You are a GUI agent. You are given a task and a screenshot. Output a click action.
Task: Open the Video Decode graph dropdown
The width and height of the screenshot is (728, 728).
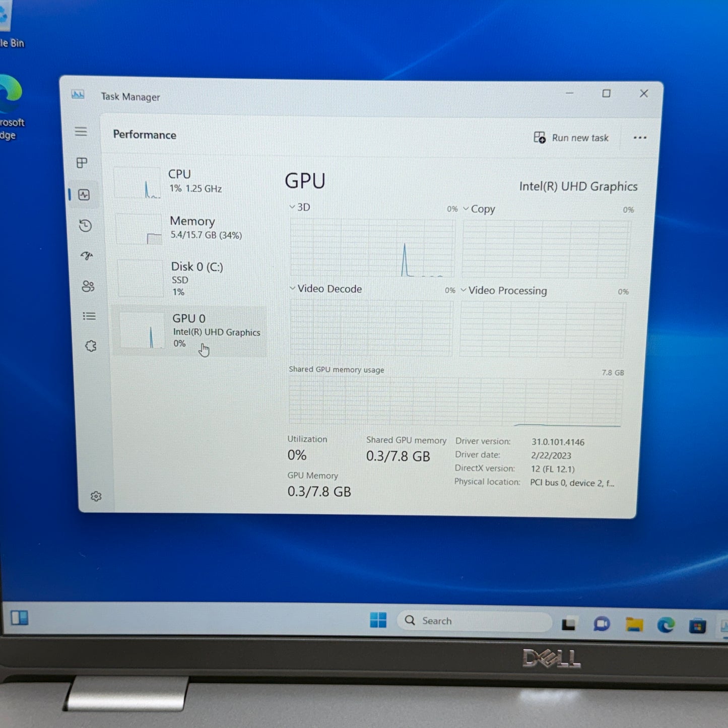tap(292, 288)
